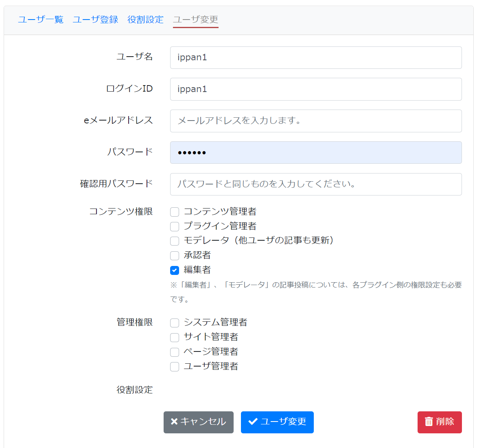The width and height of the screenshot is (477, 448).
Task: Focus the 確認用パスワード input field
Action: coord(316,184)
